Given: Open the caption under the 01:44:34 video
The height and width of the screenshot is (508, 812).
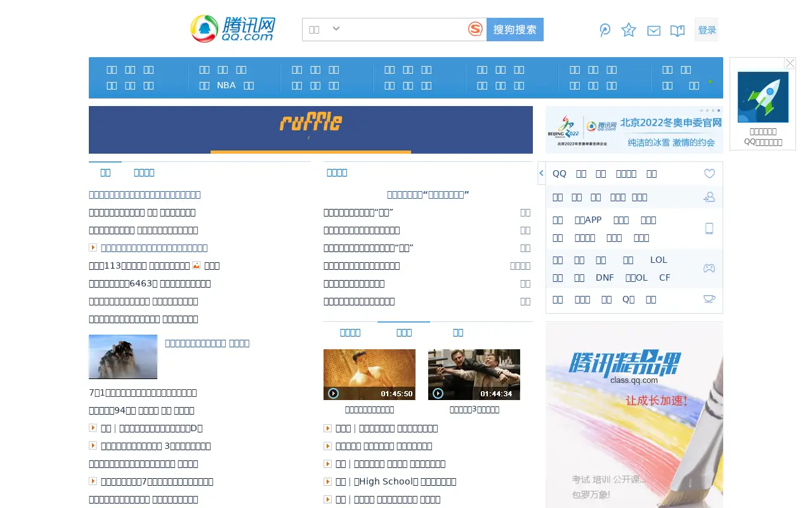Looking at the screenshot, I should pyautogui.click(x=475, y=410).
